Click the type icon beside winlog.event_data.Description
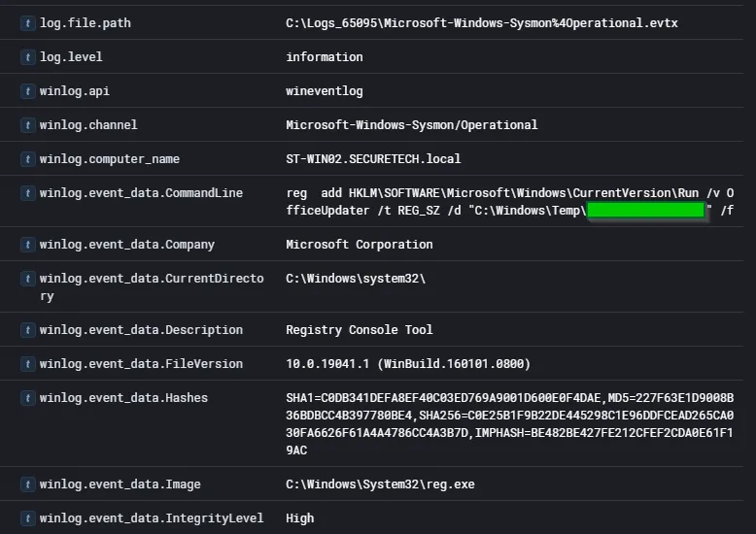Screen dimensions: 756x534 (x=27, y=330)
